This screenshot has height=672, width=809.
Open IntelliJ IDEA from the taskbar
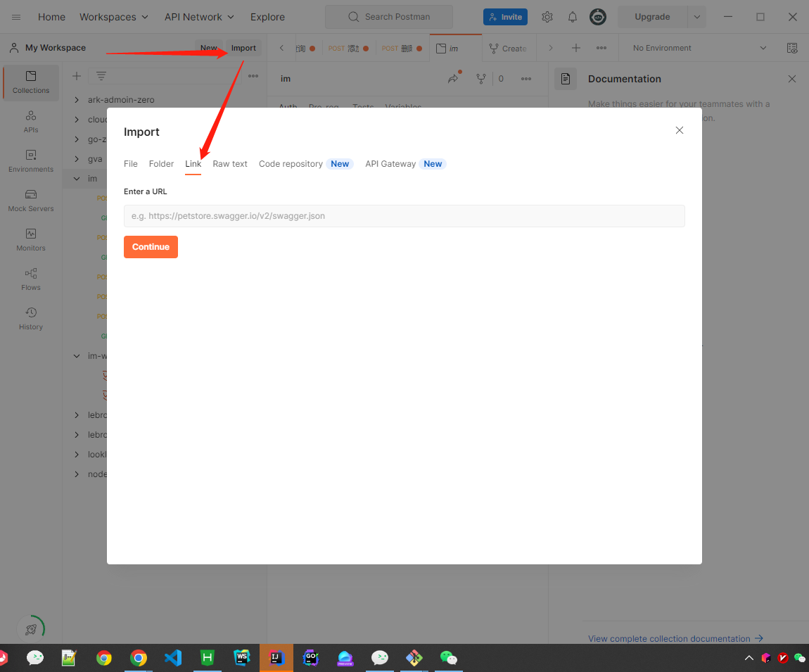(x=276, y=657)
